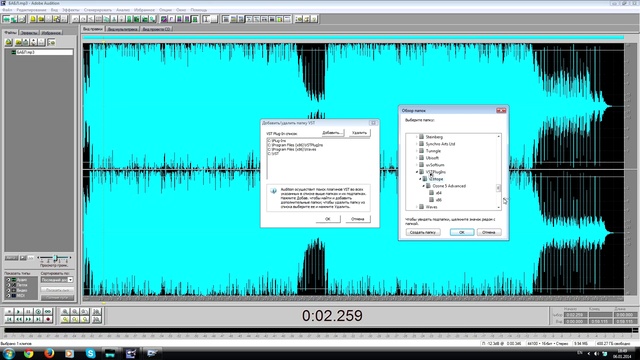Redo action from the toolbar

point(83,19)
